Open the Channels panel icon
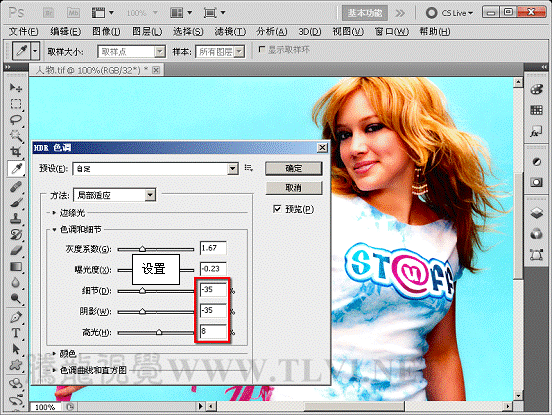 (x=536, y=233)
